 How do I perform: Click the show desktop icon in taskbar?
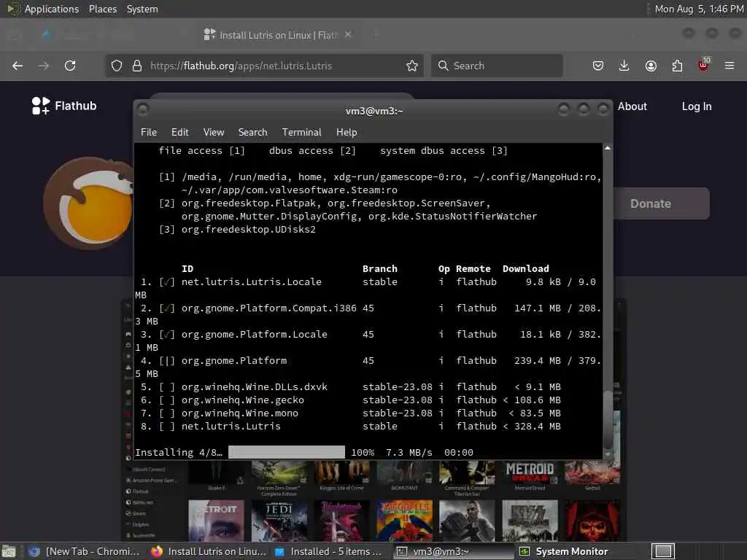tap(9, 551)
